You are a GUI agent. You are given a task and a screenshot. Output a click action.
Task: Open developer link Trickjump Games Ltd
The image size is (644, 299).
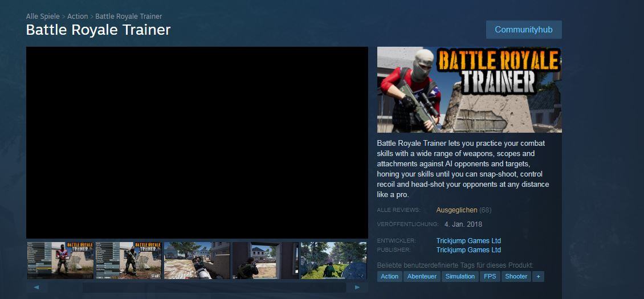468,241
